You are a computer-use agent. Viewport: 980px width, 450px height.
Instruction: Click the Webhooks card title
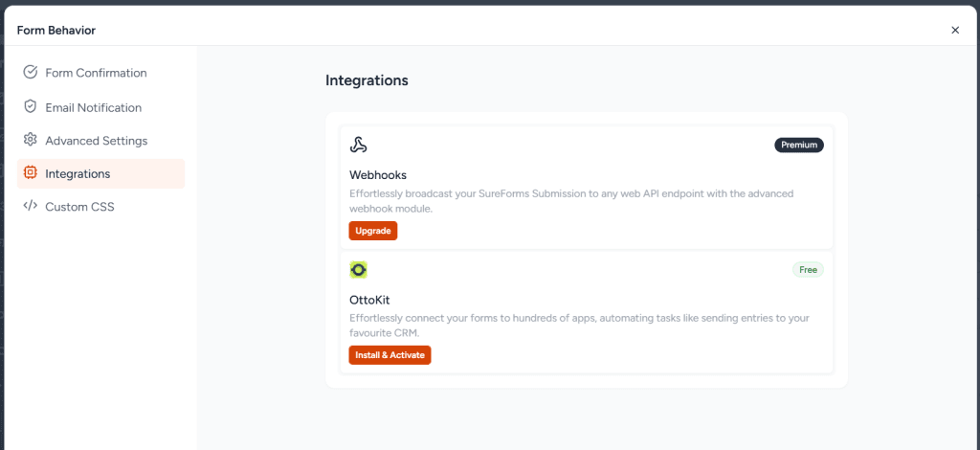[378, 175]
